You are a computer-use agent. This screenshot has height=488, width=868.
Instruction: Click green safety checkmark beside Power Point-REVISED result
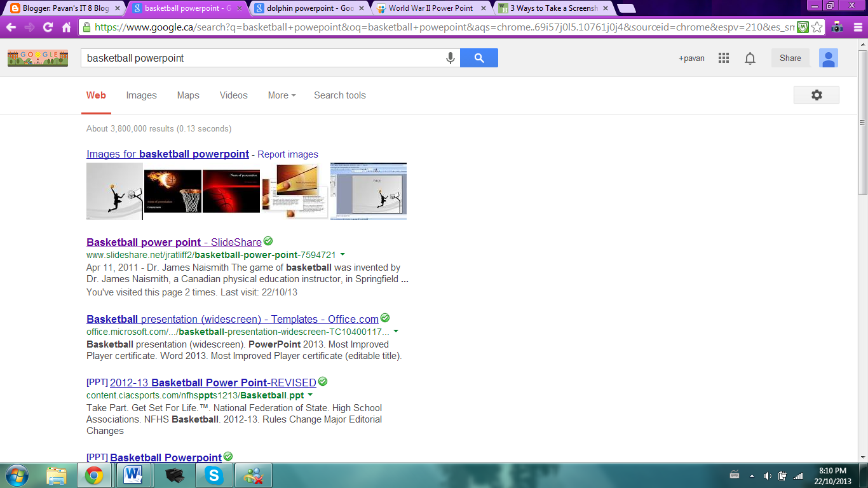323,382
